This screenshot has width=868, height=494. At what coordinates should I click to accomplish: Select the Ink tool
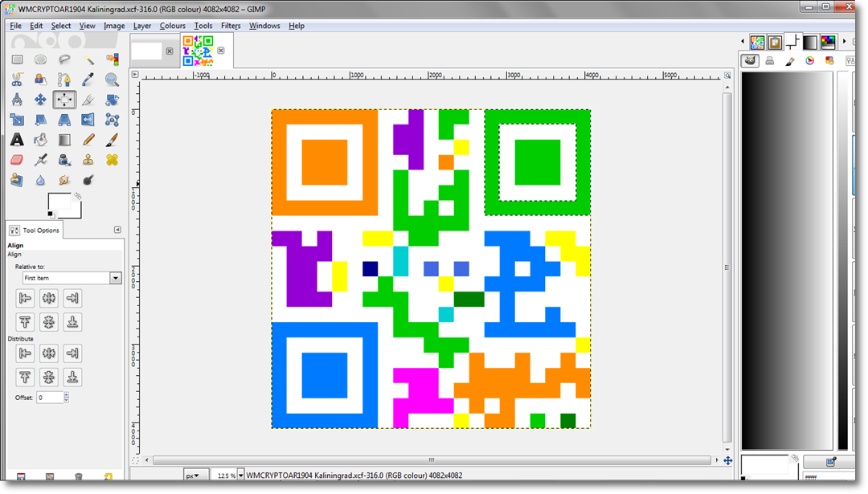64,160
